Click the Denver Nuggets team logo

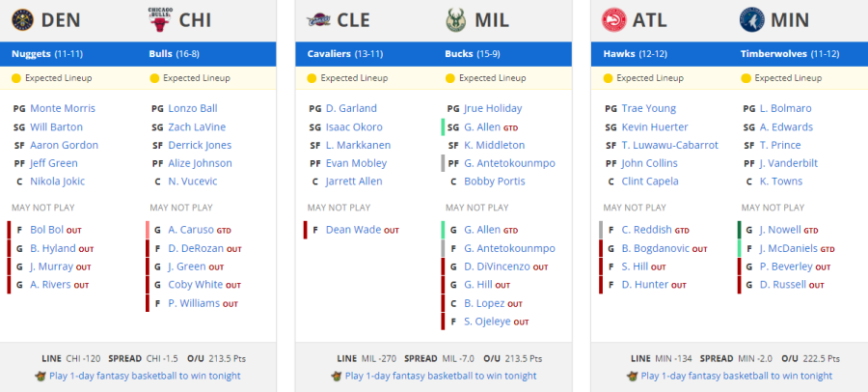[x=23, y=20]
